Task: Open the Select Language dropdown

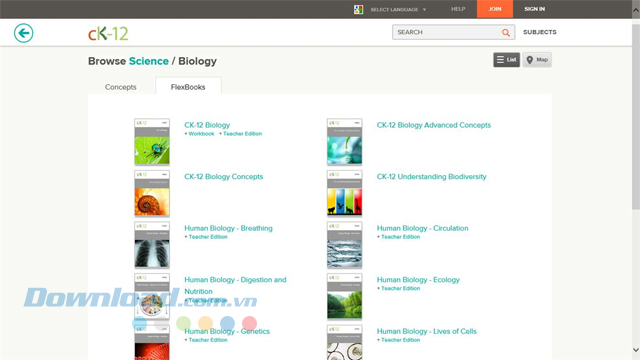Action: click(398, 9)
